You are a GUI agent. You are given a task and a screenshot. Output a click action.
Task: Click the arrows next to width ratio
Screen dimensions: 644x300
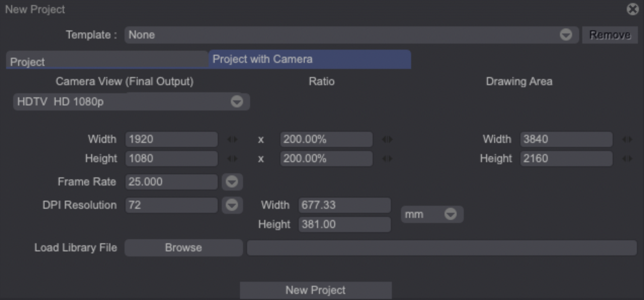point(387,139)
